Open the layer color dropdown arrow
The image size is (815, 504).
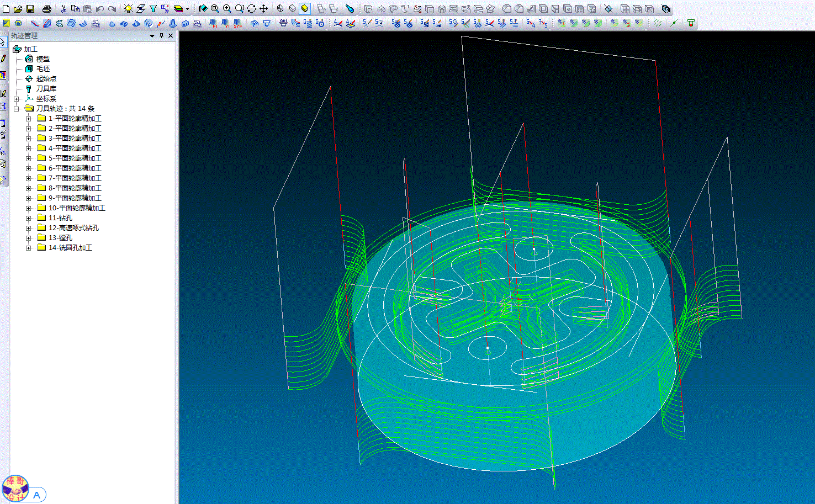click(x=187, y=9)
